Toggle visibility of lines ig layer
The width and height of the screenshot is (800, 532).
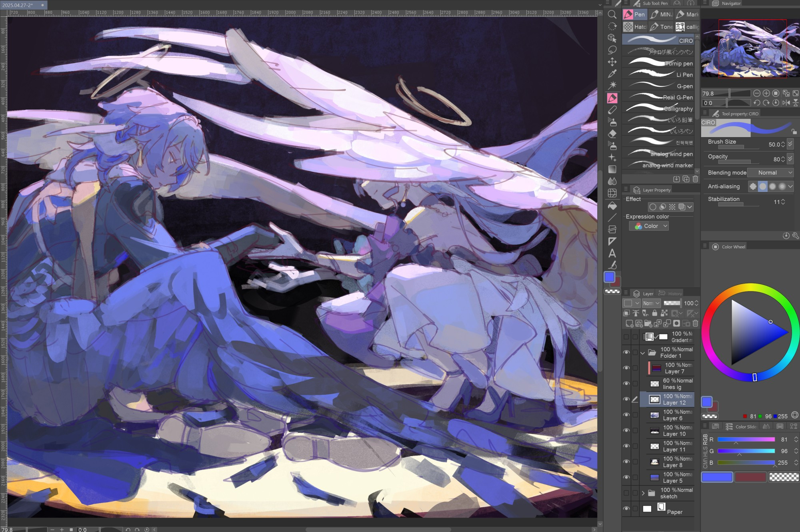pos(626,384)
